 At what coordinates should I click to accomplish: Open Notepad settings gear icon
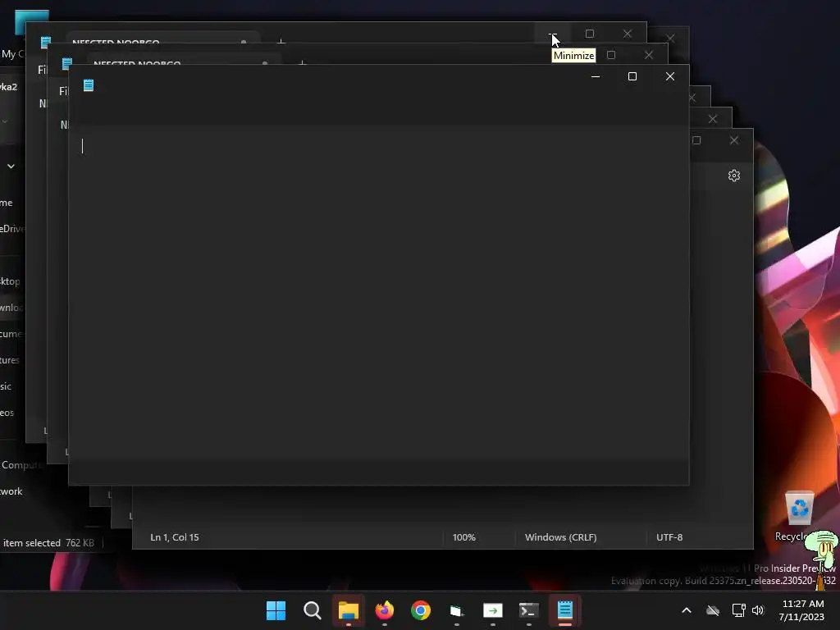click(x=734, y=176)
